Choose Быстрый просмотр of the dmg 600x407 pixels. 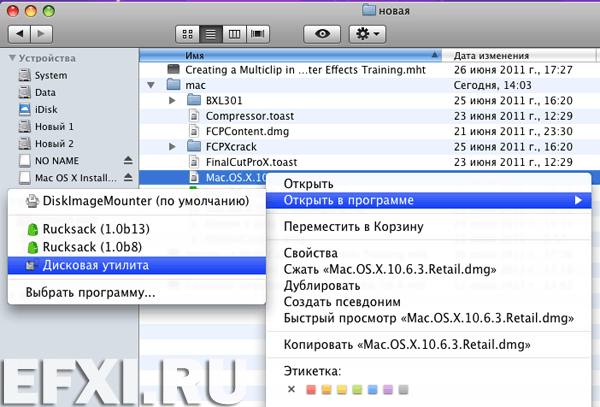pyautogui.click(x=429, y=318)
